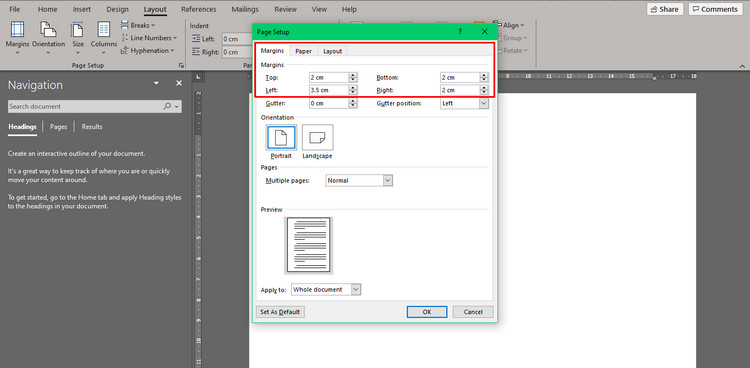Open the Align dropdown
This screenshot has height=368, width=750.
pyautogui.click(x=508, y=25)
